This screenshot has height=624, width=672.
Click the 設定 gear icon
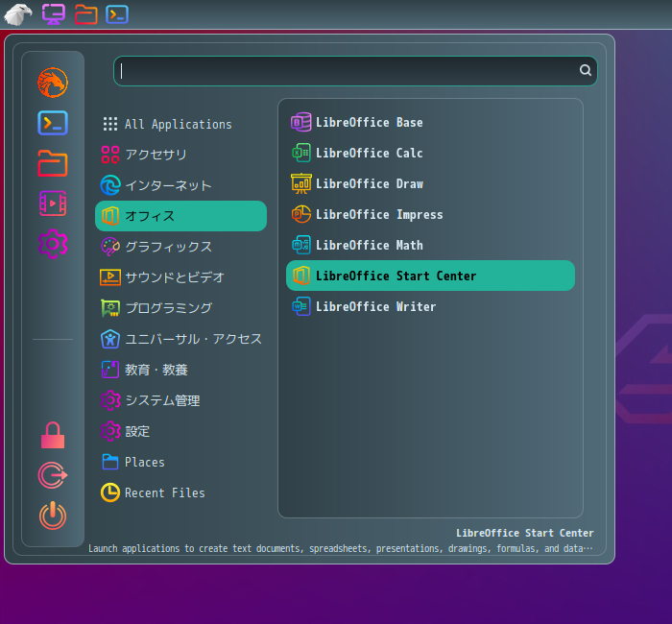pos(110,431)
